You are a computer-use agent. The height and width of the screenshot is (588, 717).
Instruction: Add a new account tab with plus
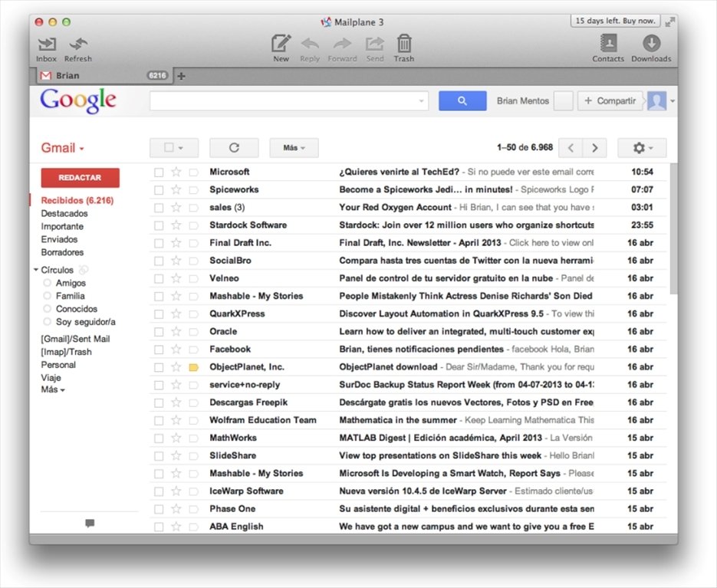click(182, 76)
